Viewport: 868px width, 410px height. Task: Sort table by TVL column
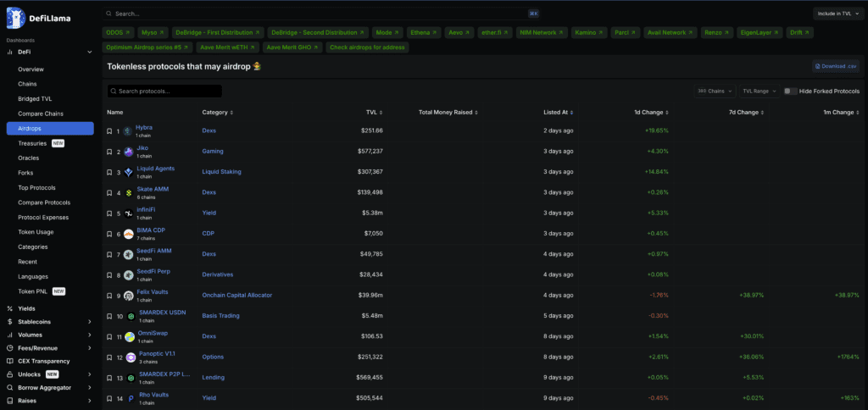(x=374, y=112)
